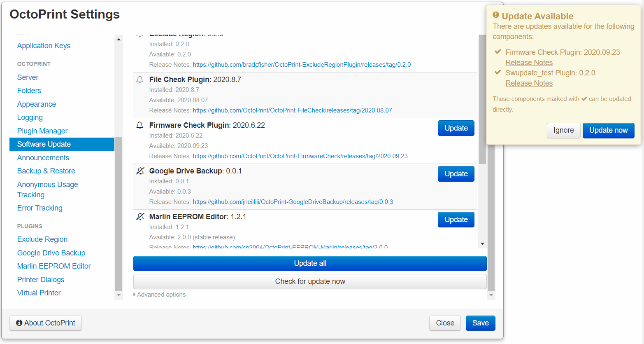Screen dimensions: 644x344
Task: Update the Firmware Check Plugin
Action: (456, 128)
